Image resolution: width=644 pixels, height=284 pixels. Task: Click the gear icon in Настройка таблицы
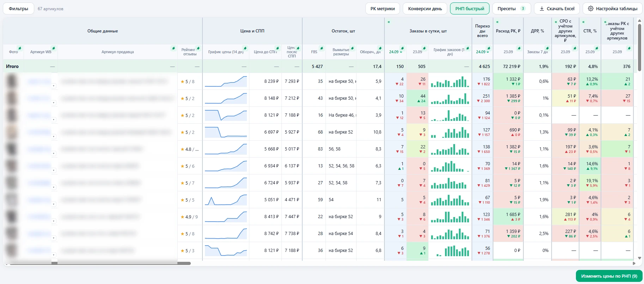pyautogui.click(x=591, y=8)
